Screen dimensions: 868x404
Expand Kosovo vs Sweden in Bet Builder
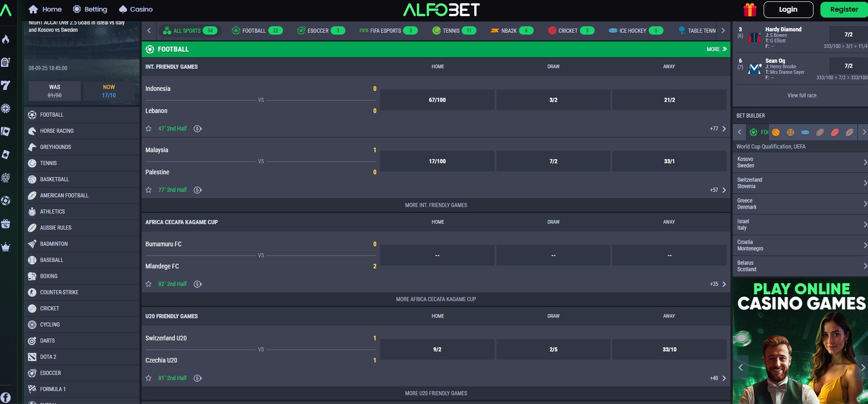pos(800,162)
